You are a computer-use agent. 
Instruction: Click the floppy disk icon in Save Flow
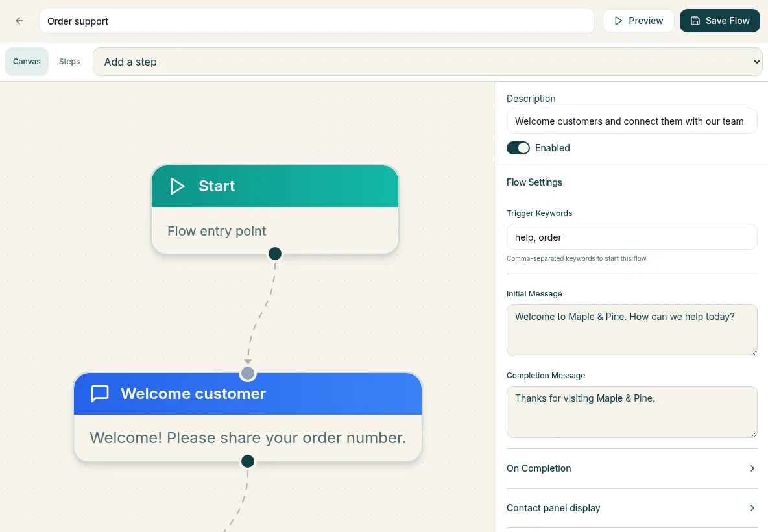point(695,21)
